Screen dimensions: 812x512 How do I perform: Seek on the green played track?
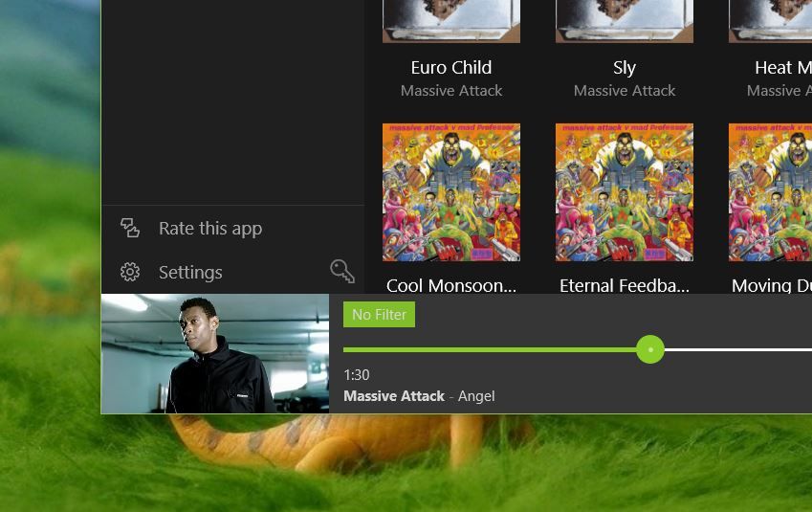coord(490,350)
